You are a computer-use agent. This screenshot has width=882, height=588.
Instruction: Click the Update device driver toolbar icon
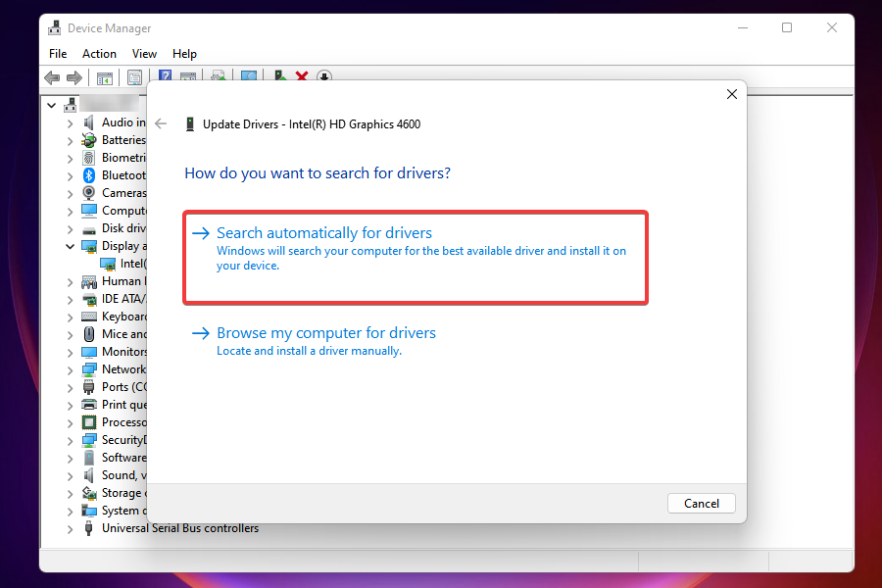click(x=279, y=75)
